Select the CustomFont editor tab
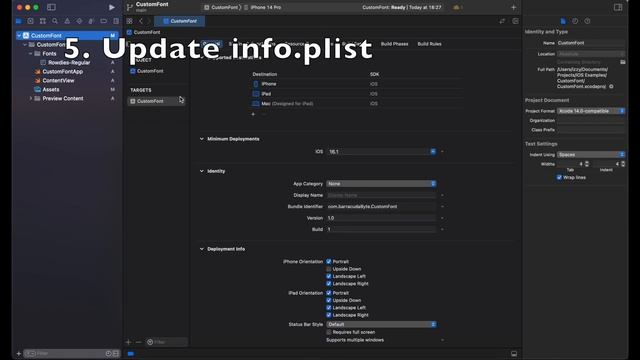The image size is (640, 360). [180, 21]
